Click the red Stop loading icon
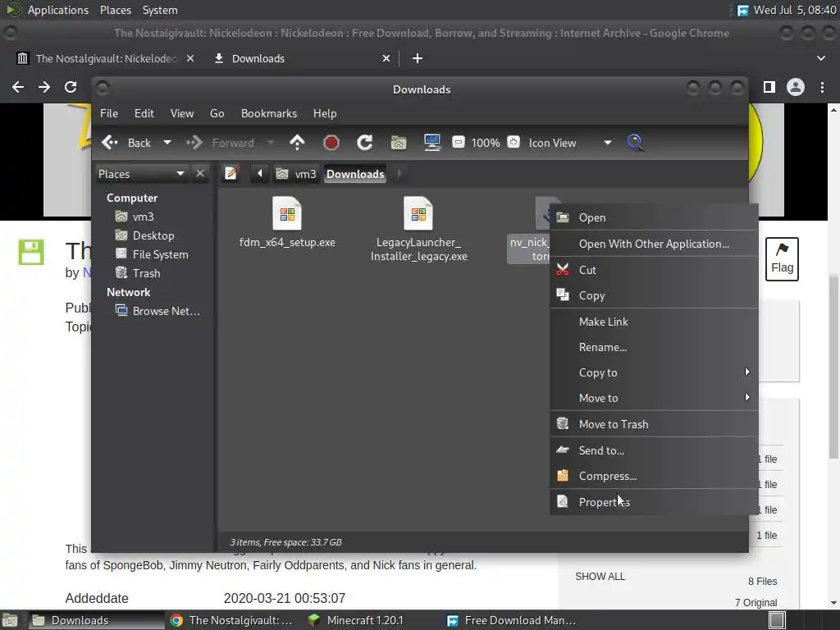 [331, 143]
